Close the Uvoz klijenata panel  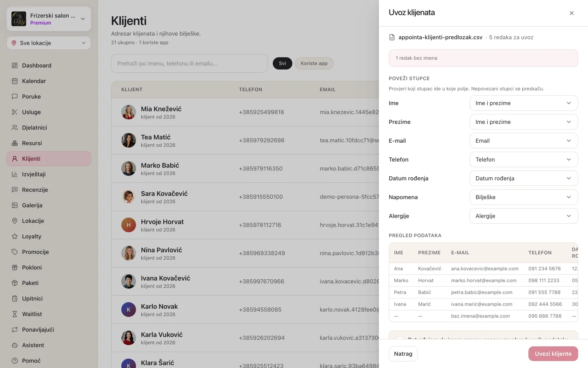[572, 13]
